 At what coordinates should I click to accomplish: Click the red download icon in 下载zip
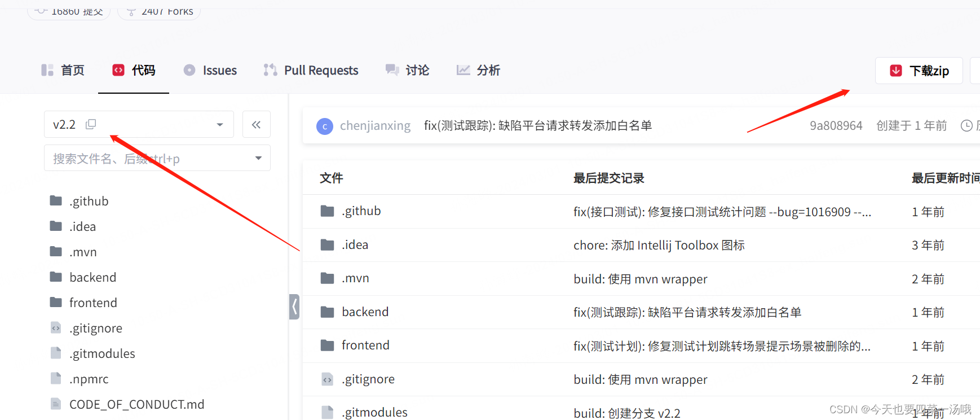tap(896, 71)
